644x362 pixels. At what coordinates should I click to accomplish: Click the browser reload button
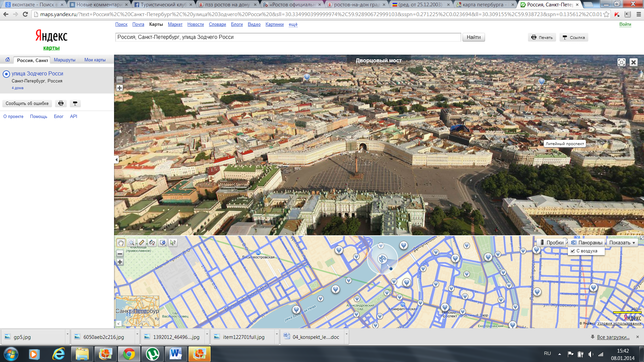(x=25, y=14)
